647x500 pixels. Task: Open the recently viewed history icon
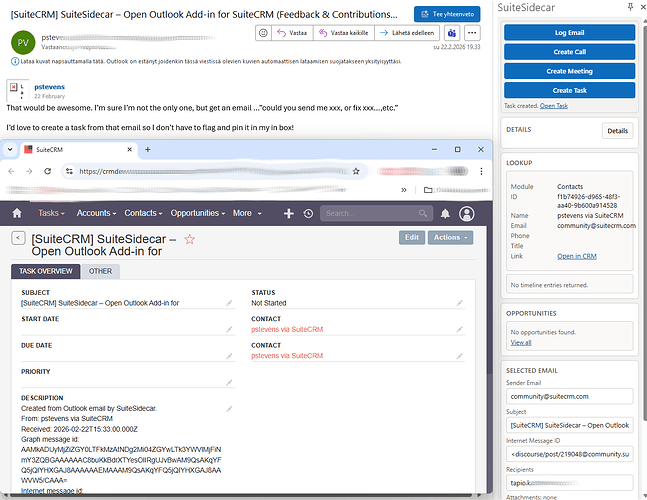coord(308,213)
